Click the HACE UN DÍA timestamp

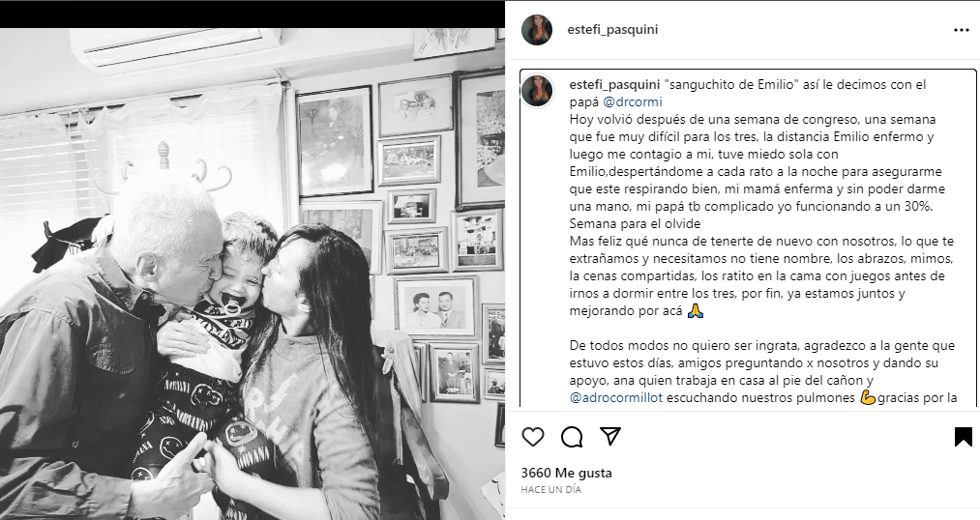coord(551,490)
